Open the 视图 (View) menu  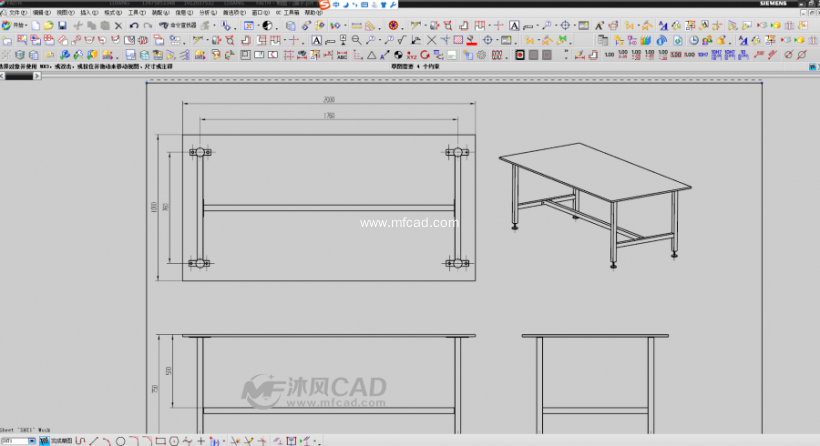65,13
